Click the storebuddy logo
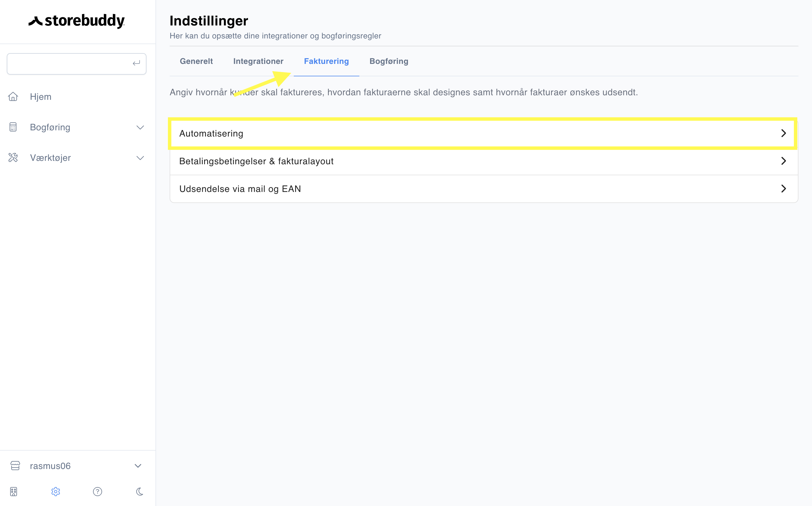Screen dimensions: 812x506 (x=77, y=21)
